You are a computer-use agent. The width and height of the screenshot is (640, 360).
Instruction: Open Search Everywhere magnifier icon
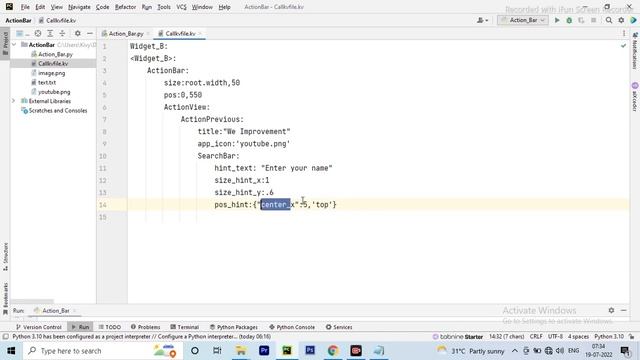[x=609, y=20]
